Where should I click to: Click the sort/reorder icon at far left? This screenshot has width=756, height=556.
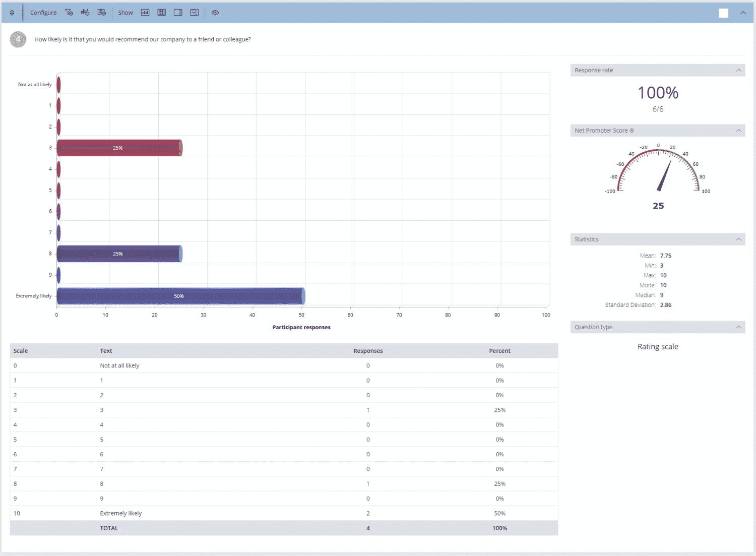(12, 13)
